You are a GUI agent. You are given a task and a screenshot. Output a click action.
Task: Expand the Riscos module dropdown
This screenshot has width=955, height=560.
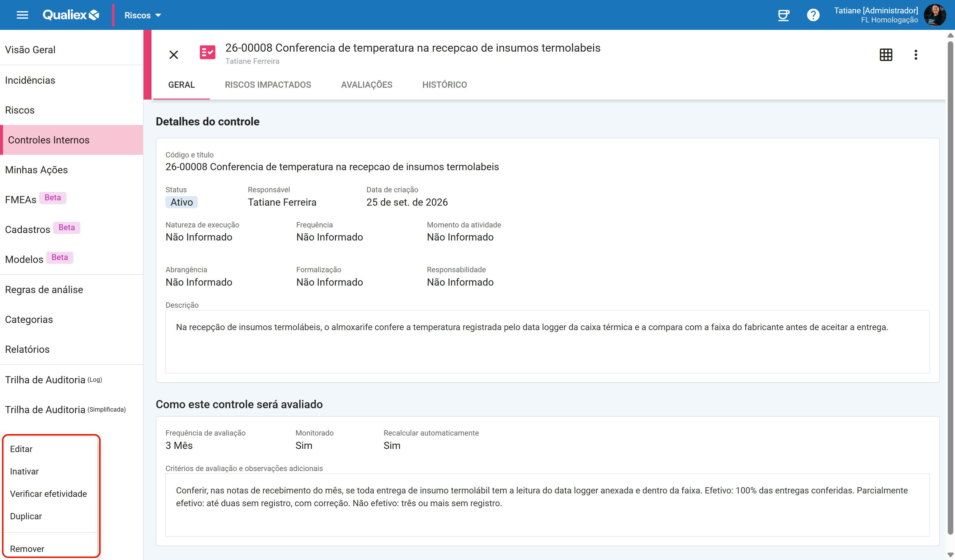143,15
